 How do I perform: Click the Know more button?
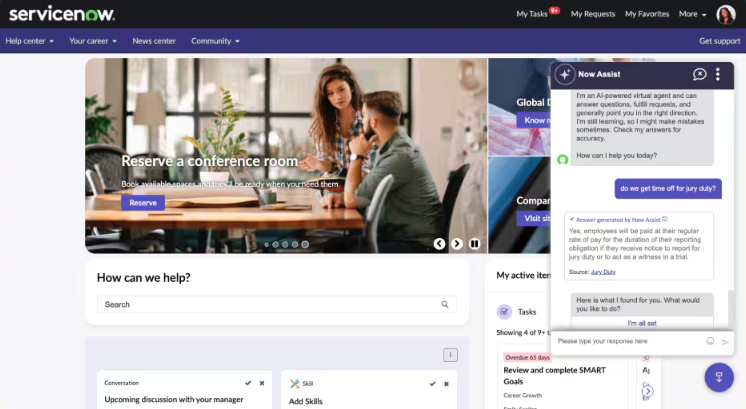pos(534,120)
